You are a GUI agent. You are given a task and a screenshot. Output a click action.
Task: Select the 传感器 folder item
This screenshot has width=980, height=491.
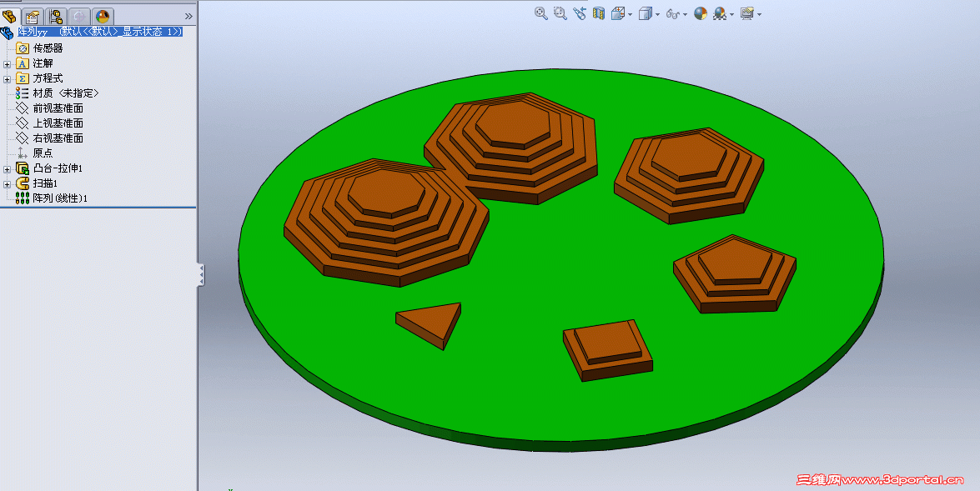48,48
